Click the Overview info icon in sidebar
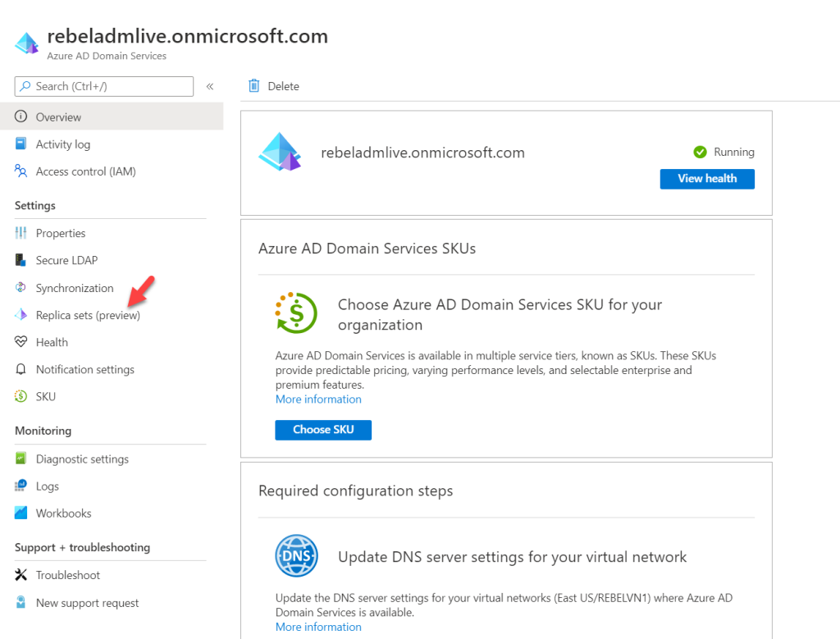Viewport: 840px width, 639px height. point(21,116)
